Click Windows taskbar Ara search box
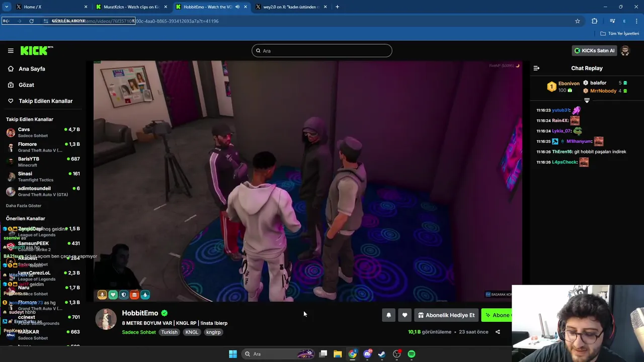Image resolution: width=644 pixels, height=362 pixels. coord(278,354)
